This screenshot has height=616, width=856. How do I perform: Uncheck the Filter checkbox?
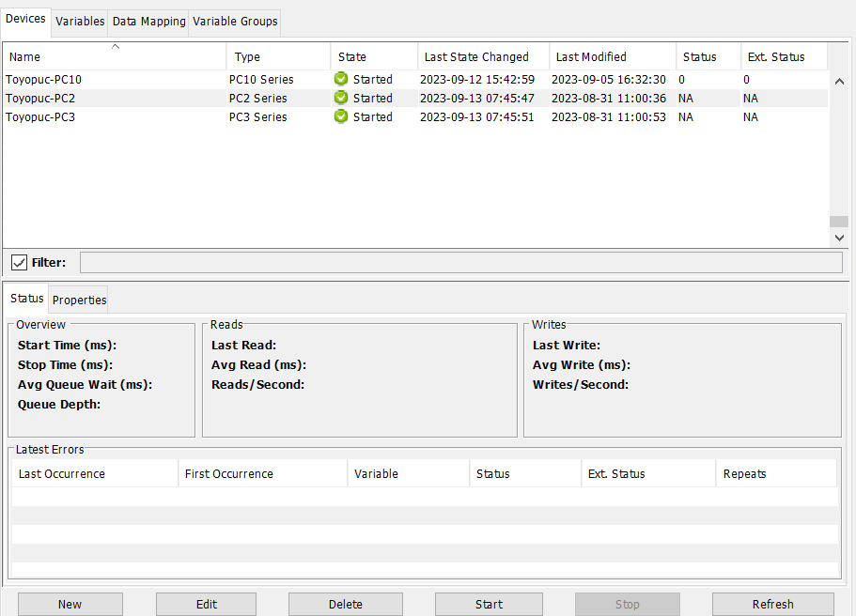[19, 262]
